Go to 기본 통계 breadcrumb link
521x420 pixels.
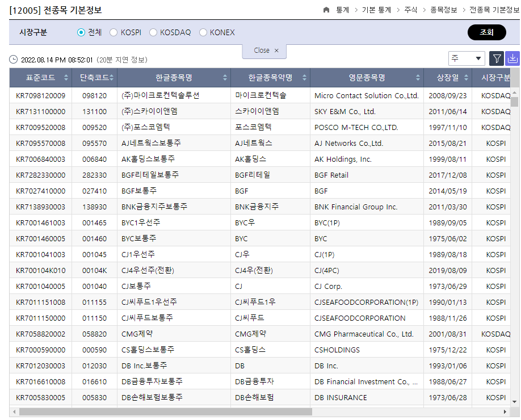376,10
